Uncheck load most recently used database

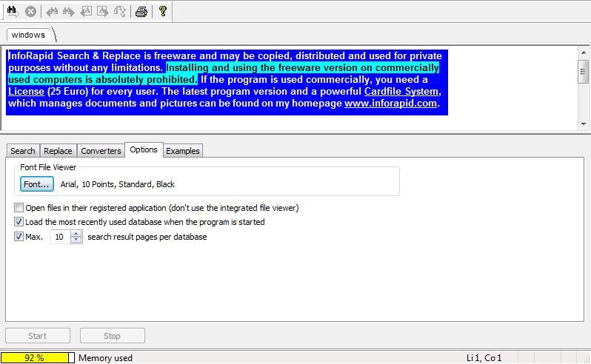tap(19, 222)
